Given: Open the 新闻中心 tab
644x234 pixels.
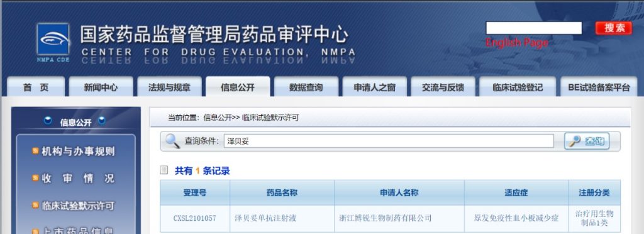Looking at the screenshot, I should 101,87.
